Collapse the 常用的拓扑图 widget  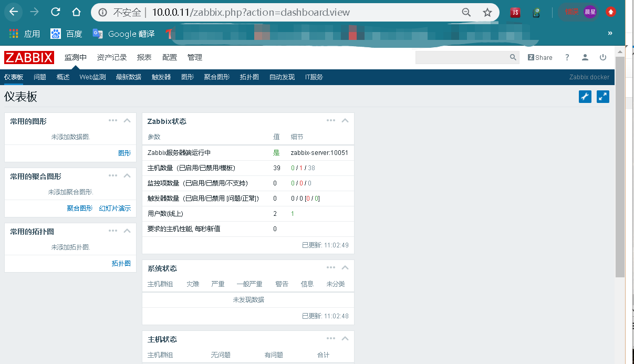(x=127, y=231)
